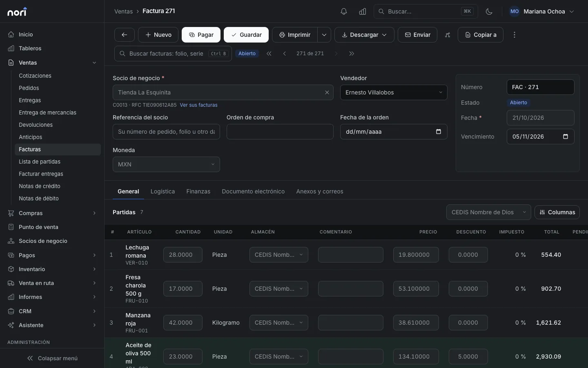The image size is (588, 368).
Task: Expand the Vendedor Ernesto Villalobos dropdown
Action: click(394, 92)
